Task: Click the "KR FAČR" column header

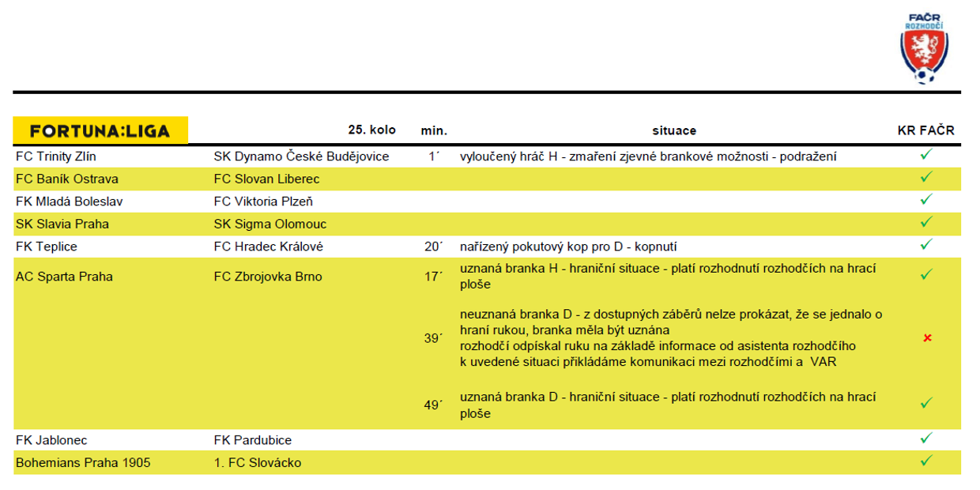Action: [925, 130]
